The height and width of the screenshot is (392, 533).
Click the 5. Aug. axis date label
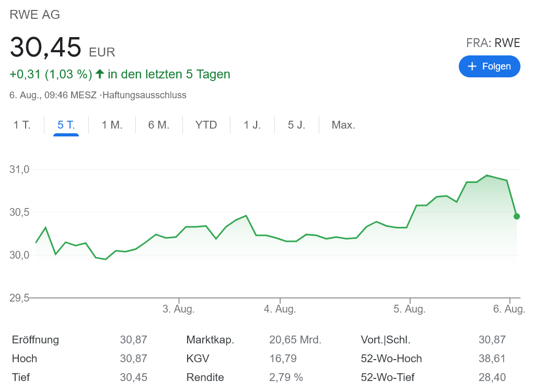click(x=410, y=309)
